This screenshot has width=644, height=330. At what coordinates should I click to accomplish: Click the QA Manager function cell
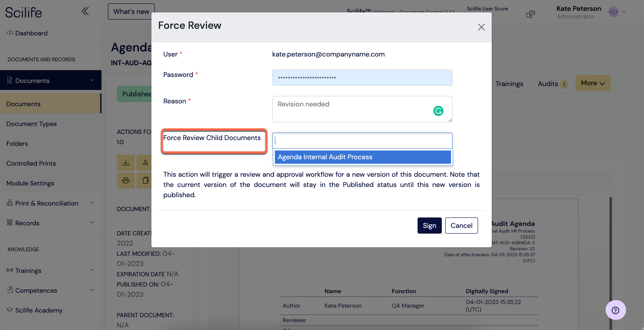pos(408,305)
